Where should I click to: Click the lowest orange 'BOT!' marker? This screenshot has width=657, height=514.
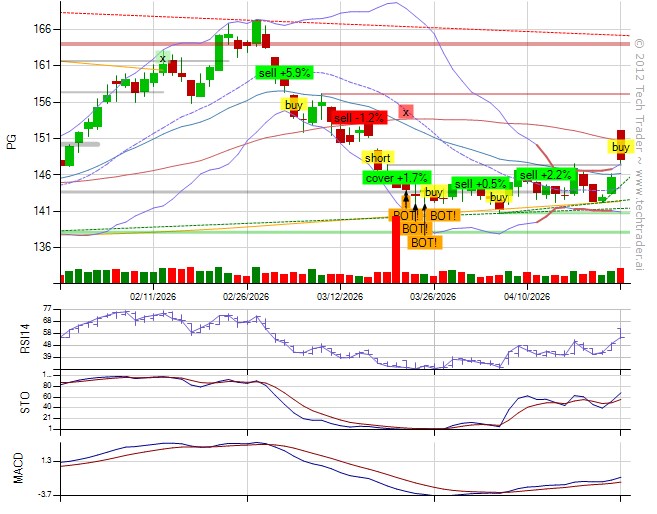coord(423,242)
